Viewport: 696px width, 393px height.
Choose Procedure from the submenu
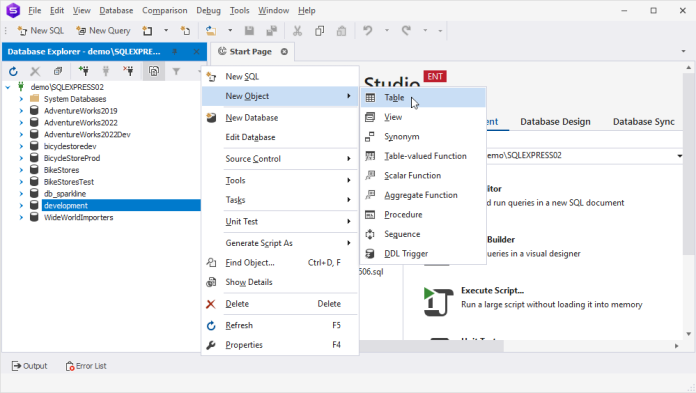tap(423, 215)
